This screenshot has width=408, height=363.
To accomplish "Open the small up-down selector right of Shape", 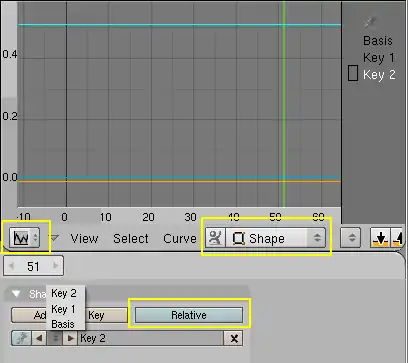I will tap(351, 238).
